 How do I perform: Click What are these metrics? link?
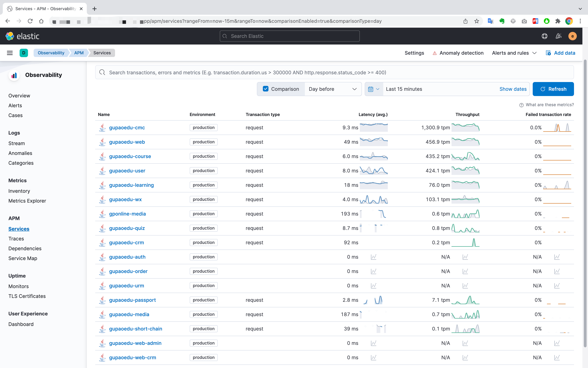(x=550, y=105)
